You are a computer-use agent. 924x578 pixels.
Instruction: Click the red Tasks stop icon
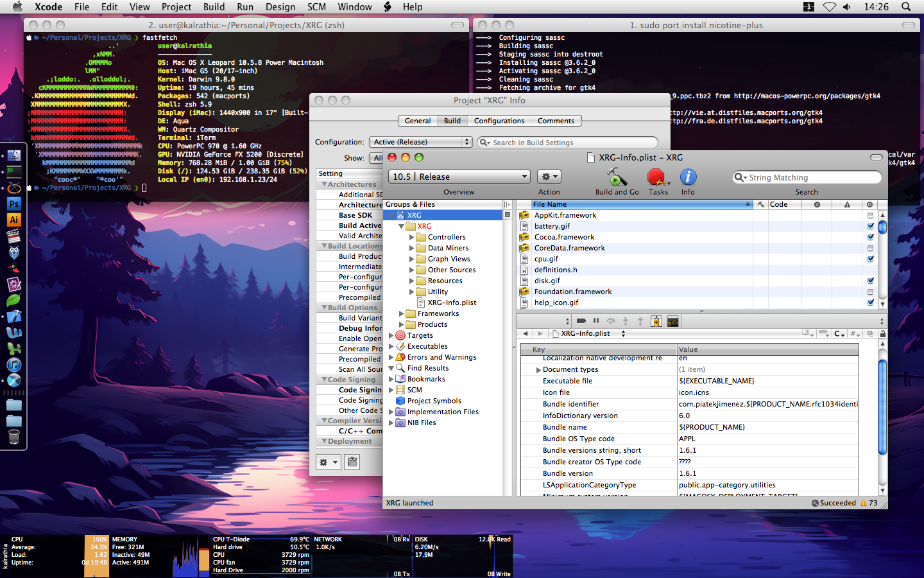pyautogui.click(x=656, y=177)
